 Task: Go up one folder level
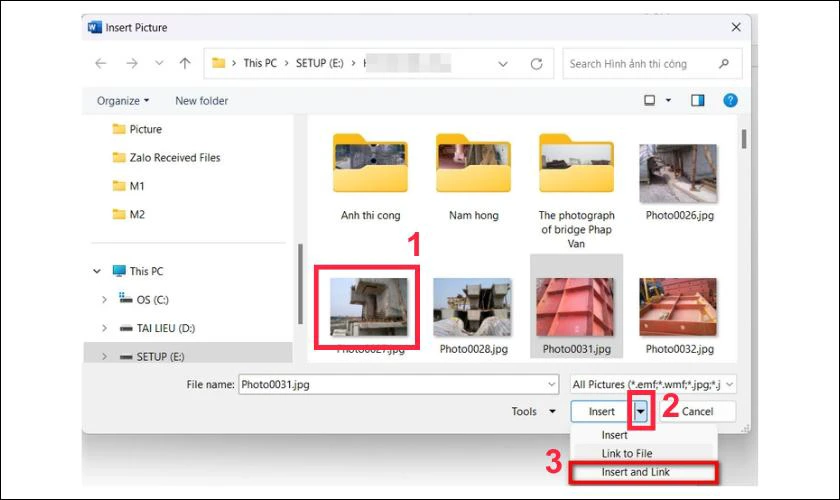point(185,63)
